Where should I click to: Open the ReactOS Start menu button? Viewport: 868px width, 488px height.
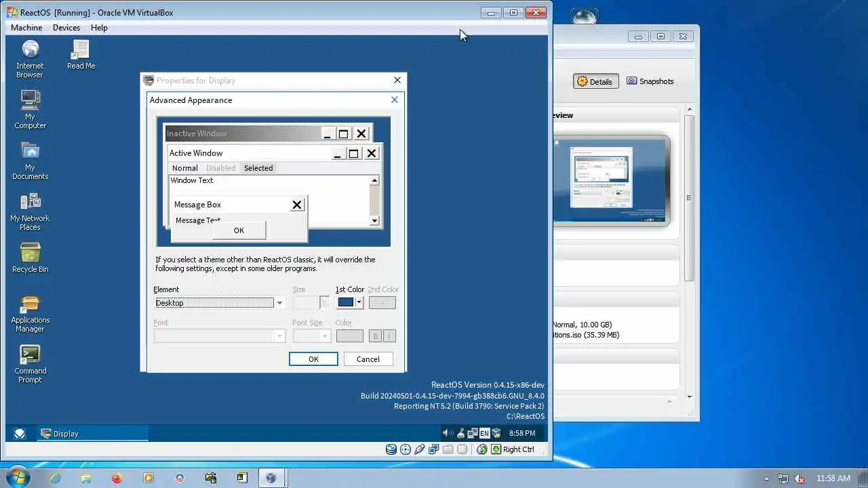20,433
